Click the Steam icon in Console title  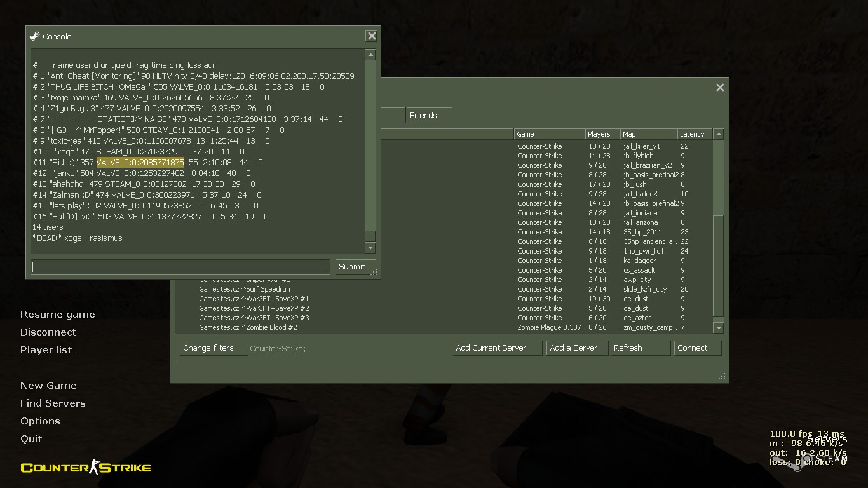point(35,36)
